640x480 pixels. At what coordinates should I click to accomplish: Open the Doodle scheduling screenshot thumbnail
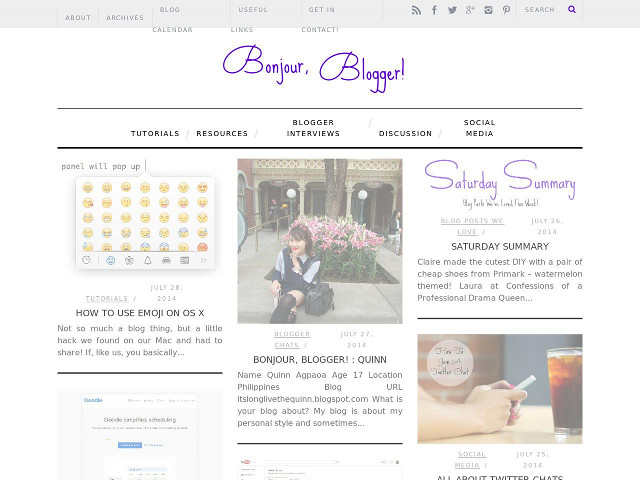click(140, 435)
